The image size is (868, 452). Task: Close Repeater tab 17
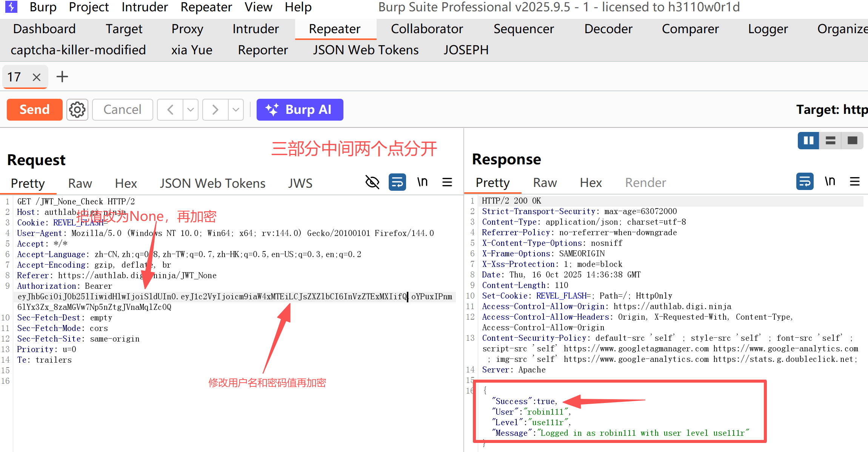[x=37, y=77]
